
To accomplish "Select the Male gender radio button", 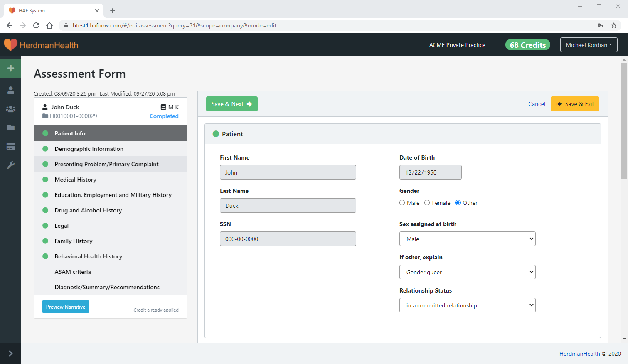I will coord(402,203).
